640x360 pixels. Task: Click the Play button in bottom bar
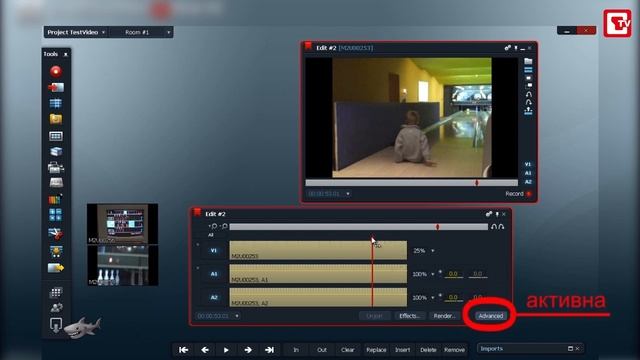point(226,350)
